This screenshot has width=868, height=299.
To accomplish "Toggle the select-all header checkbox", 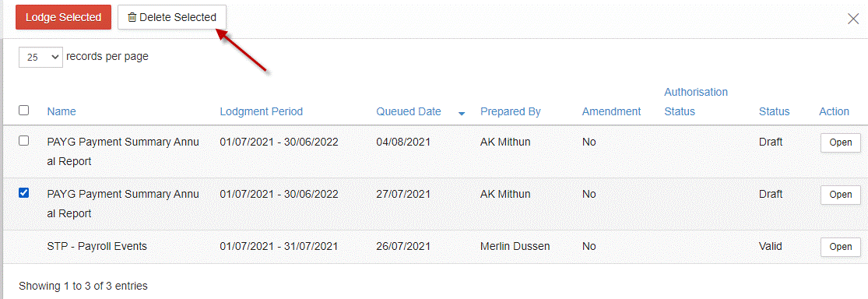I will 24,111.
